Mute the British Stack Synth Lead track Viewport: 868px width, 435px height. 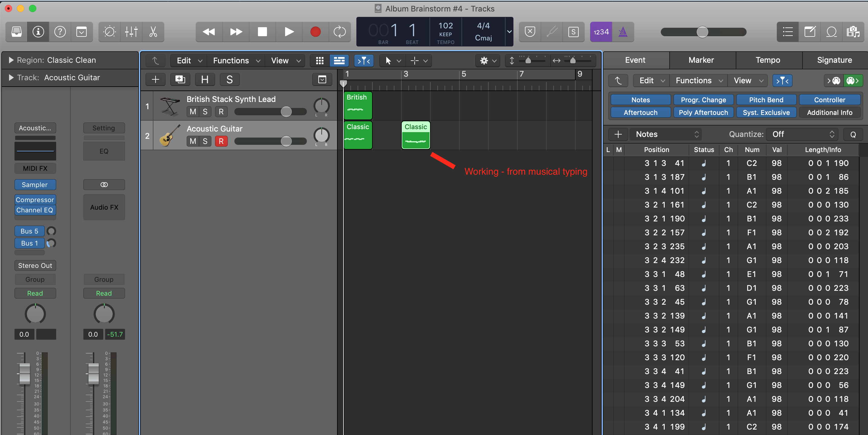tap(193, 112)
